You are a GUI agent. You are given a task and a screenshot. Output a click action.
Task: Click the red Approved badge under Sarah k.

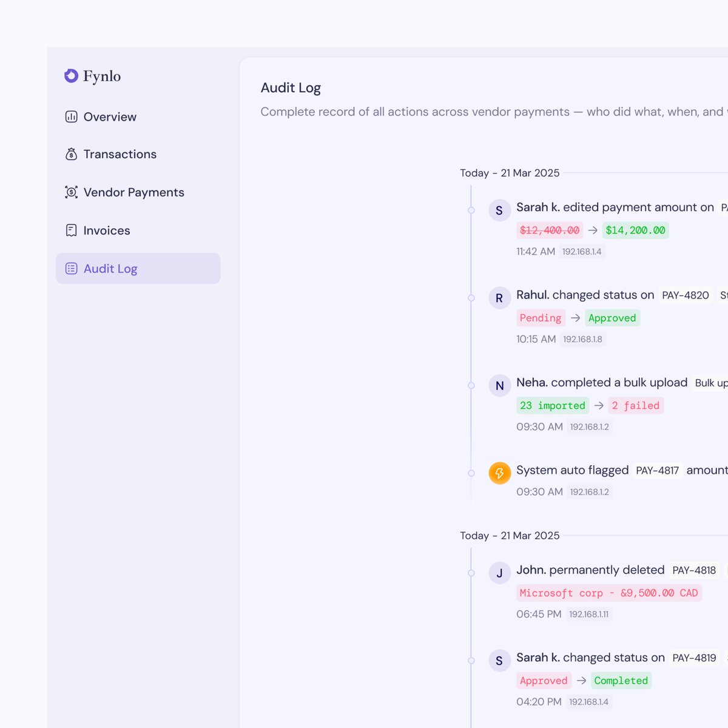(544, 681)
